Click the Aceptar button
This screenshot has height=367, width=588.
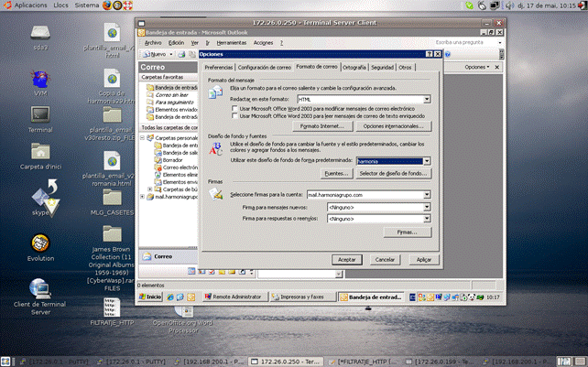coord(347,259)
